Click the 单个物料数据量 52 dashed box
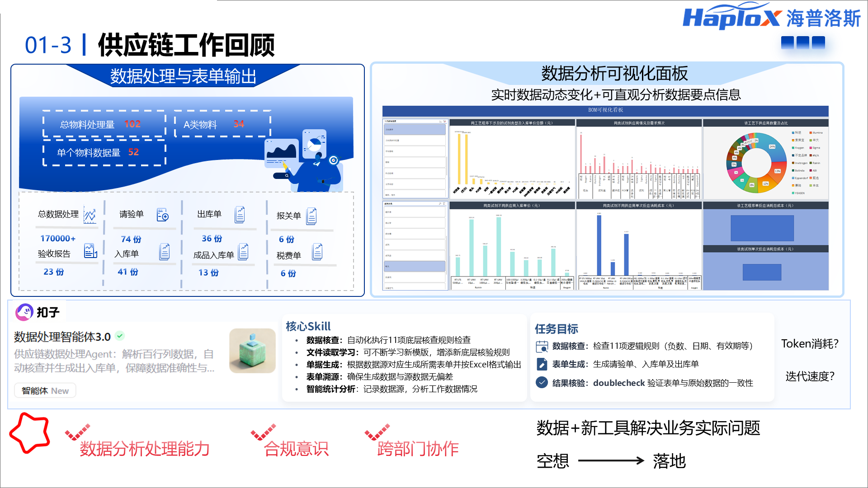Image resolution: width=868 pixels, height=488 pixels. click(x=104, y=153)
